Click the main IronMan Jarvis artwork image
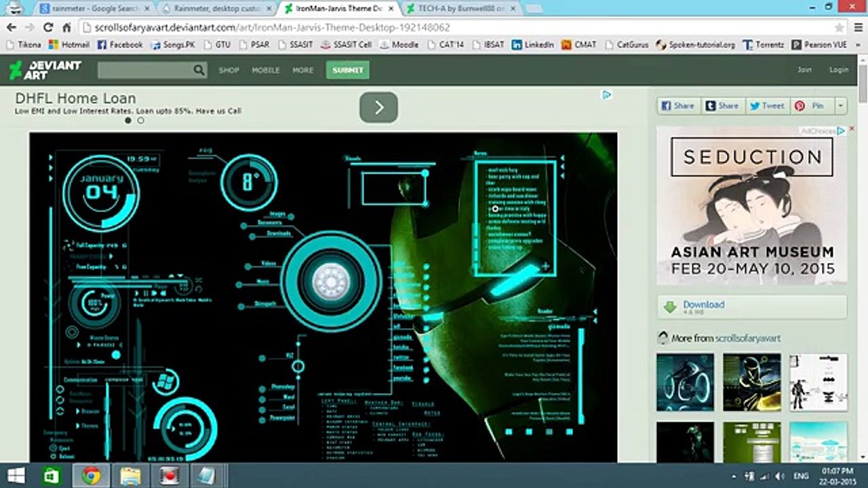 point(323,297)
